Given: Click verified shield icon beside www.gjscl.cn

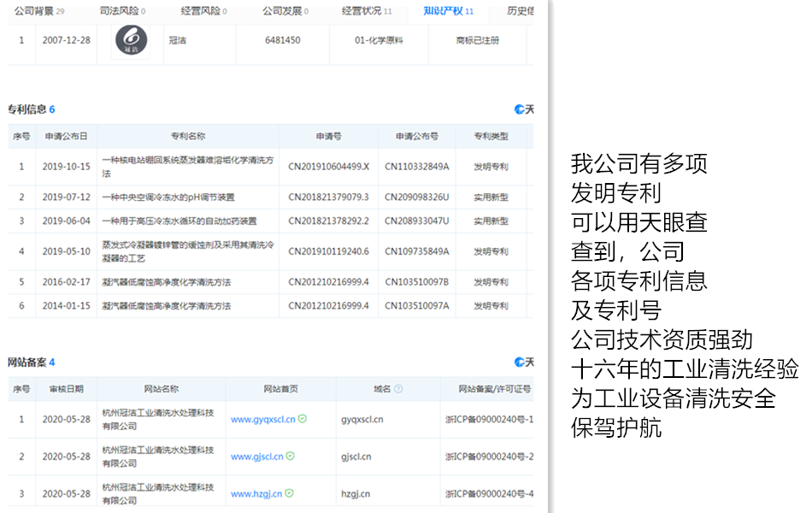Looking at the screenshot, I should (291, 457).
